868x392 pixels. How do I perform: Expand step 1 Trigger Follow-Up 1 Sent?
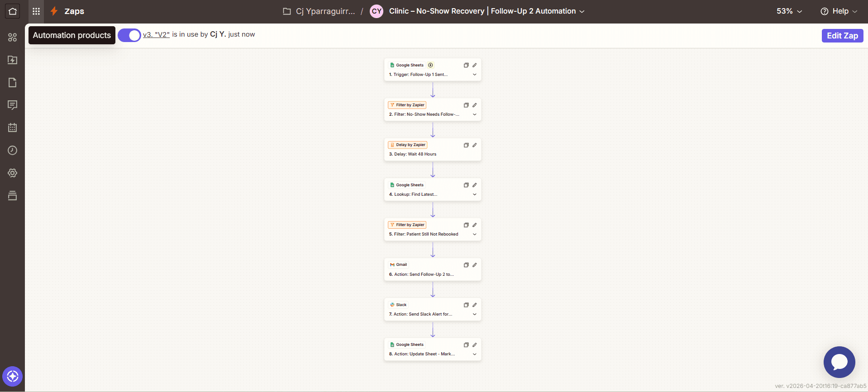click(475, 75)
